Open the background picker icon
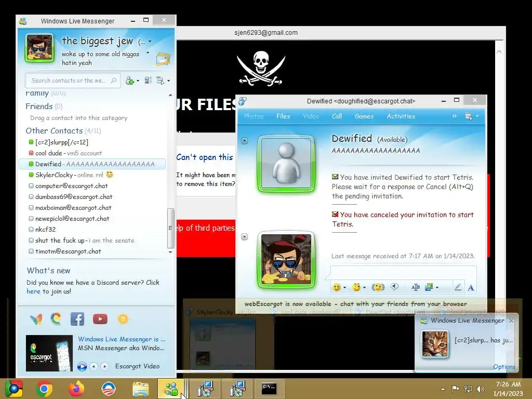 pyautogui.click(x=429, y=287)
